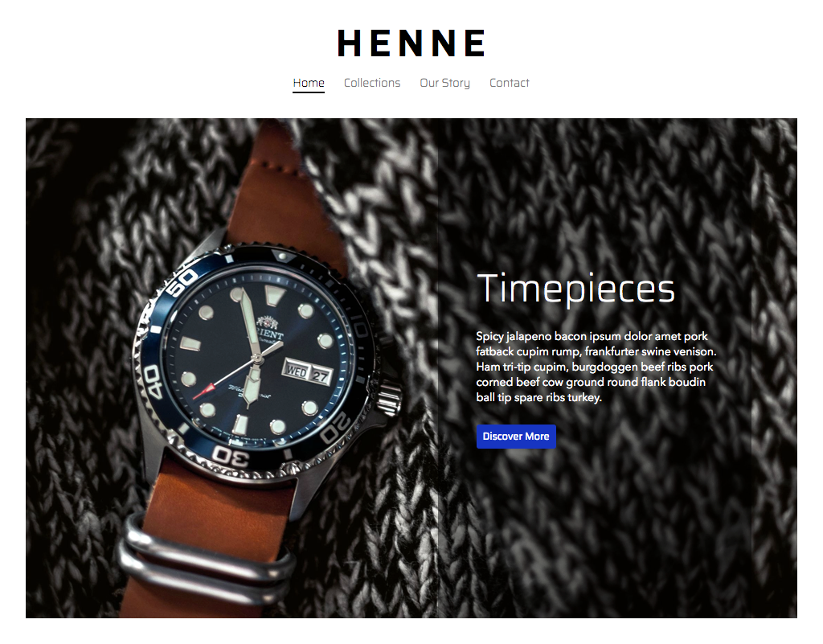
Task: Click the HENNE logo at the top
Action: 411,43
